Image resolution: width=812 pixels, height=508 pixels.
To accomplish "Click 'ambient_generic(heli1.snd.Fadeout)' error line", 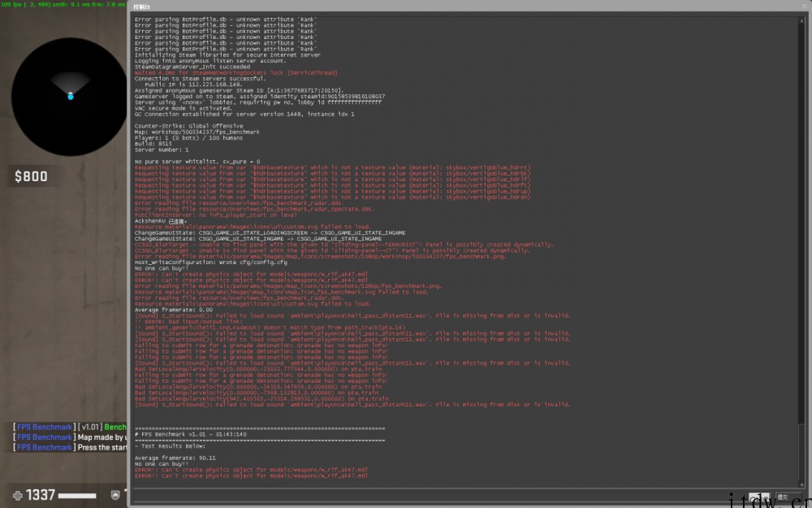I will [x=270, y=328].
